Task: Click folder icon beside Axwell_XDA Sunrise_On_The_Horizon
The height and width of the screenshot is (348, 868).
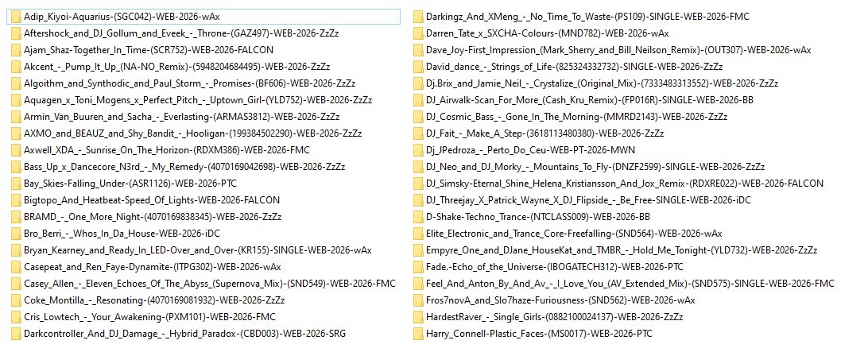Action: point(16,150)
